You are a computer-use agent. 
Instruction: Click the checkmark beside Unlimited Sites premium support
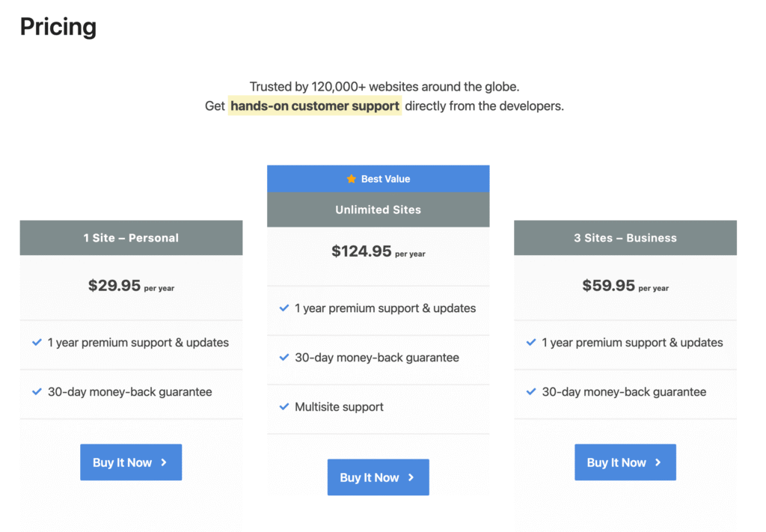tap(284, 308)
